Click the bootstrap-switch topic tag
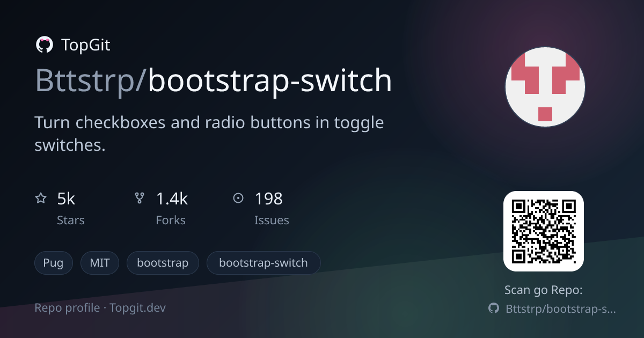This screenshot has width=644, height=338. click(264, 263)
